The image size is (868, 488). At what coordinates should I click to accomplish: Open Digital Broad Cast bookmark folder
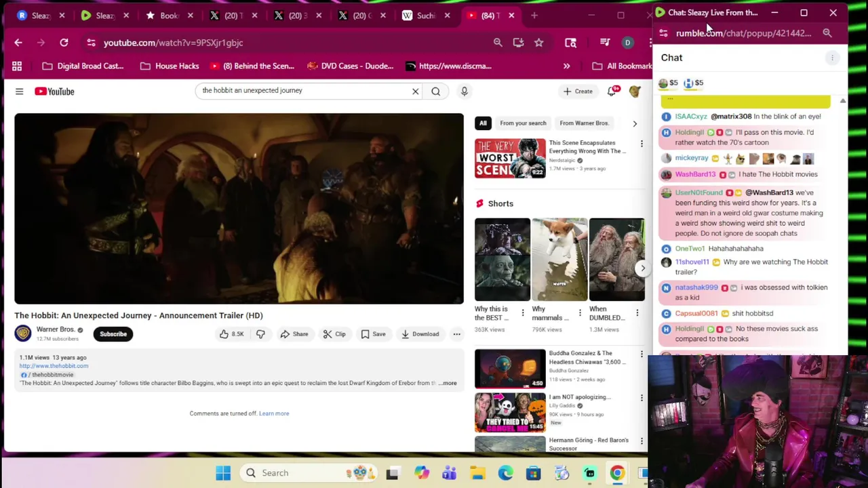click(83, 66)
